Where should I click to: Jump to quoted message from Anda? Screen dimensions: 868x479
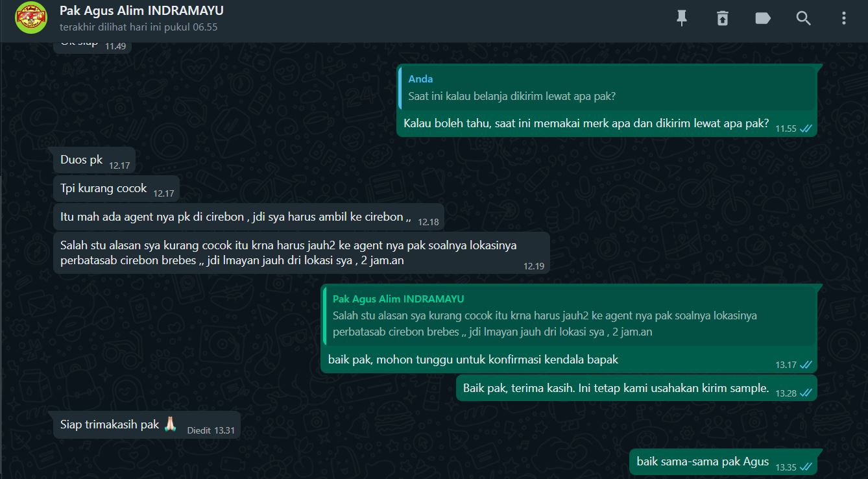point(607,88)
